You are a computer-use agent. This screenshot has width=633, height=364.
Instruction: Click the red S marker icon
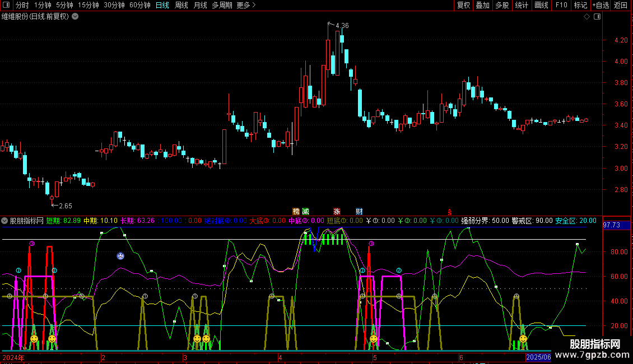pos(449,212)
